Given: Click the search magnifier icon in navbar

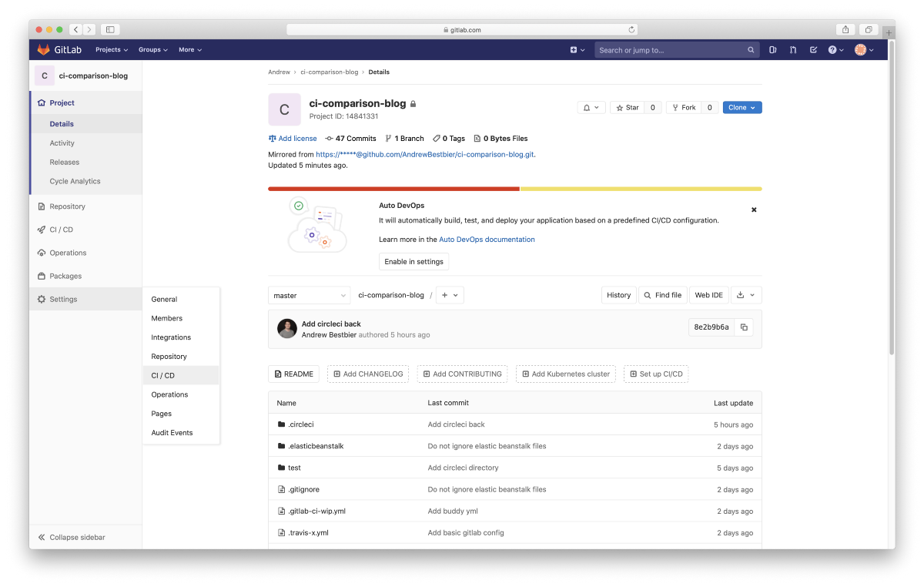Looking at the screenshot, I should coord(751,50).
